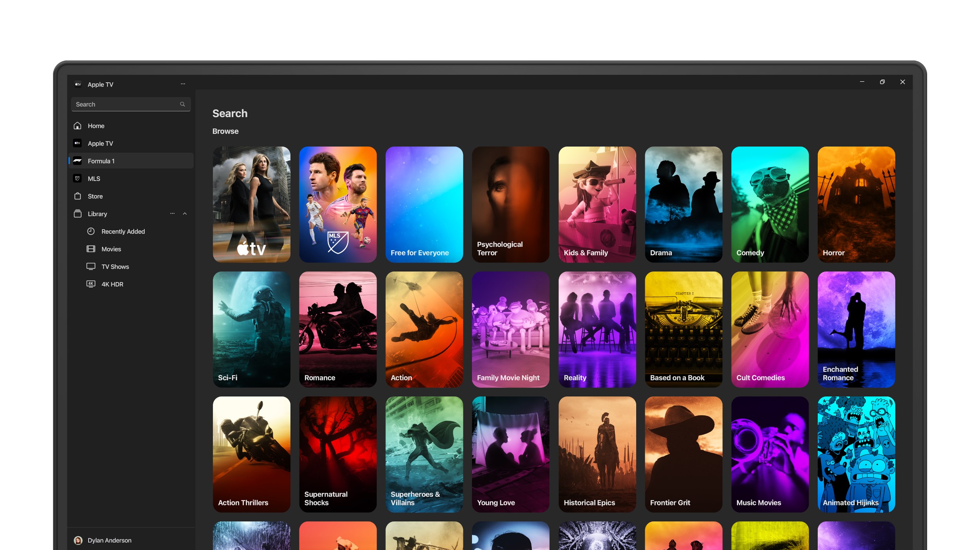Collapse the Library section with its chevron
Screen dimensions: 980x550
[185, 213]
